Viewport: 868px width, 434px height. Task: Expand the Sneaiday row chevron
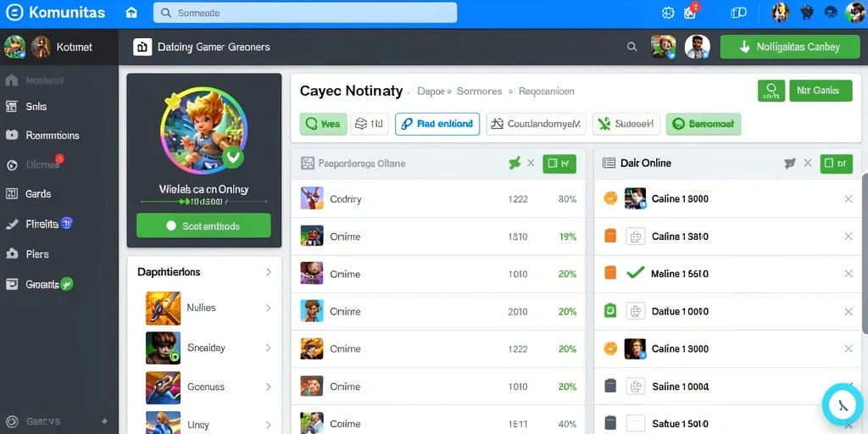(269, 348)
